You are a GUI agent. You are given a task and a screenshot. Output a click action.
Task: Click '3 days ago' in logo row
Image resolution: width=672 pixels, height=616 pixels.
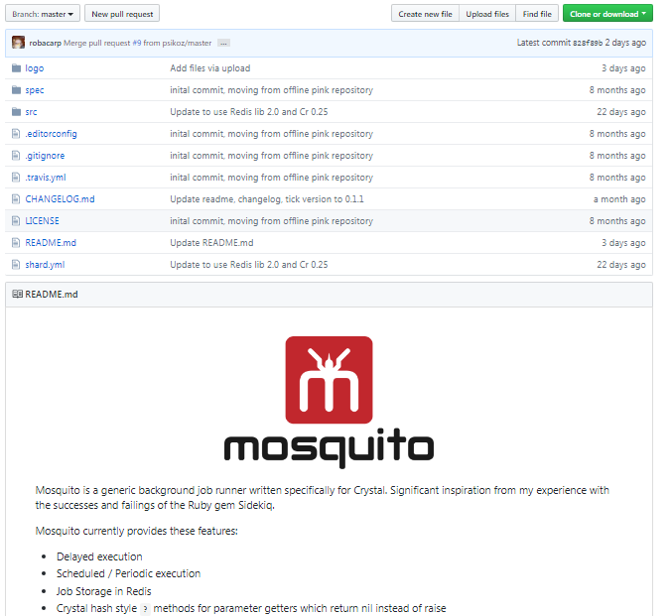click(623, 68)
